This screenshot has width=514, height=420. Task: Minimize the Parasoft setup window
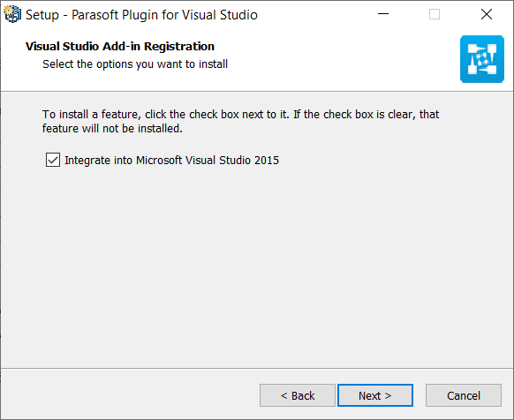click(x=383, y=14)
